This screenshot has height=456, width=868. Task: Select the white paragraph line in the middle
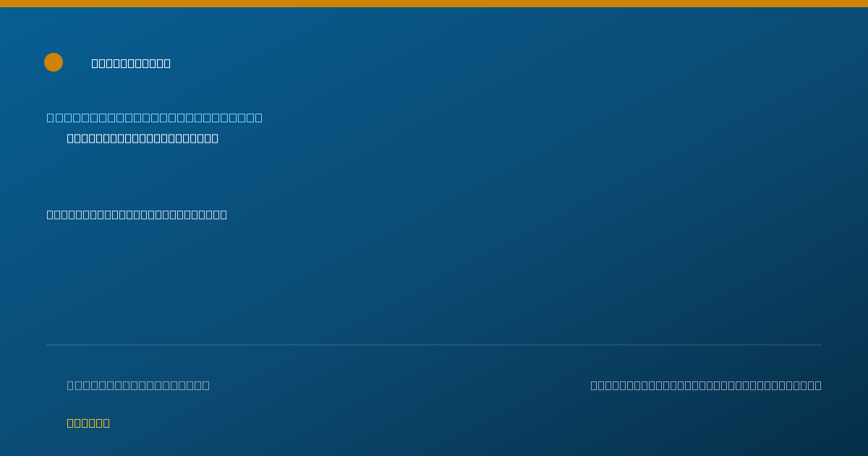point(137,215)
